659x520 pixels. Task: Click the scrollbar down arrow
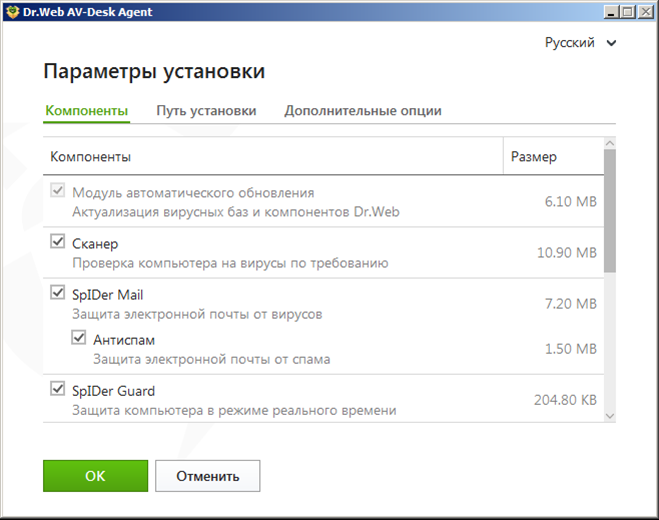point(610,416)
